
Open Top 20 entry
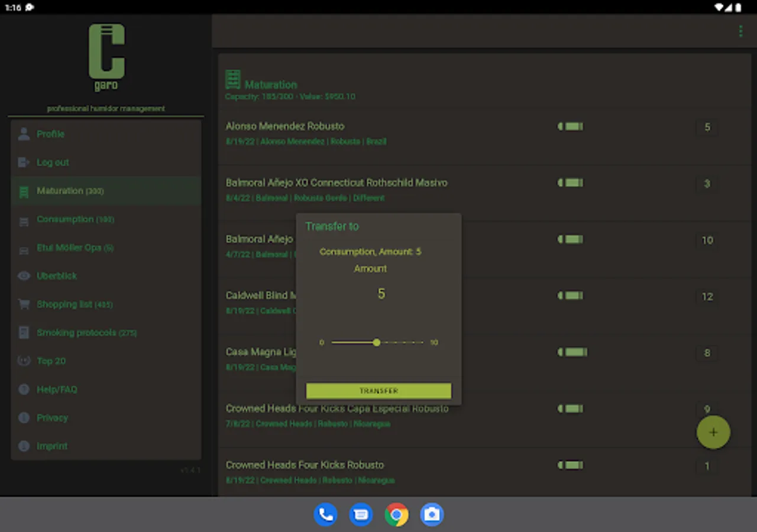pyautogui.click(x=106, y=361)
